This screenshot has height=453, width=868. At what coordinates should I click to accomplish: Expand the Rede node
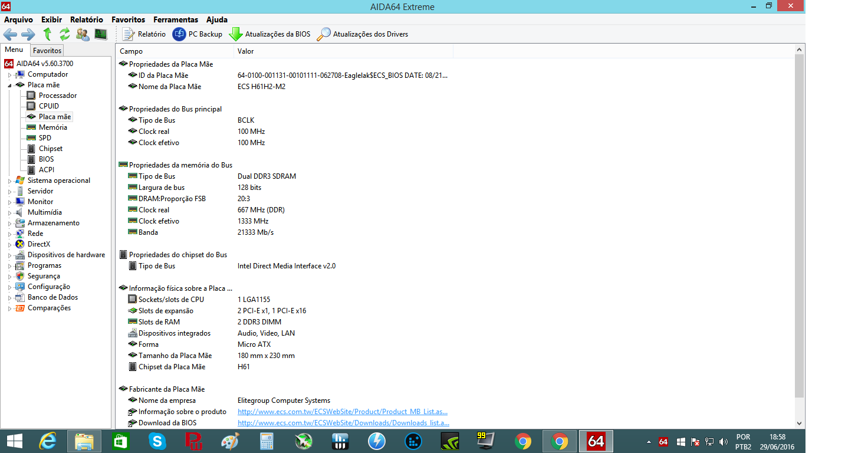[x=9, y=234]
